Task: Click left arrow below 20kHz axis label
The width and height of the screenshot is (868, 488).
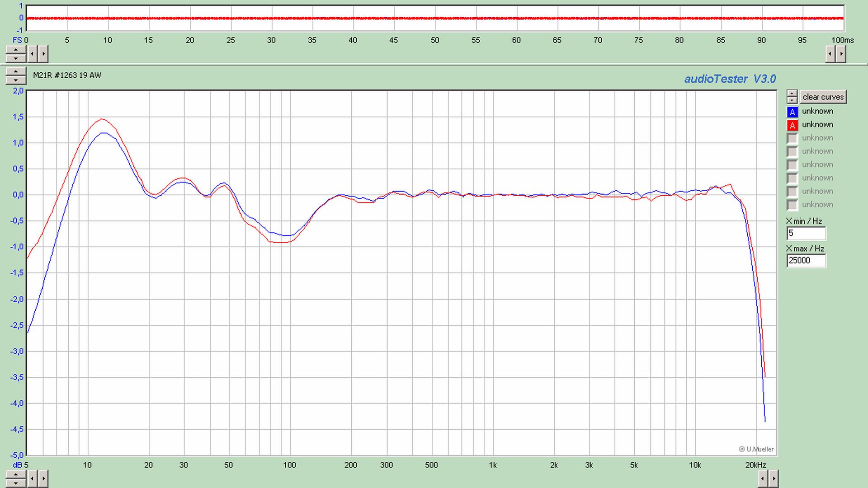Action: click(763, 478)
